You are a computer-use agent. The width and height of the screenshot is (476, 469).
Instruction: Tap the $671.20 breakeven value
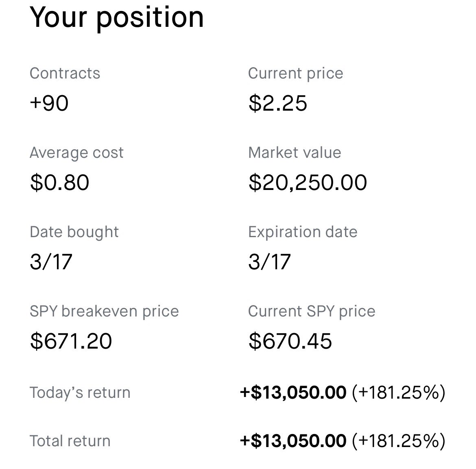pos(71,340)
